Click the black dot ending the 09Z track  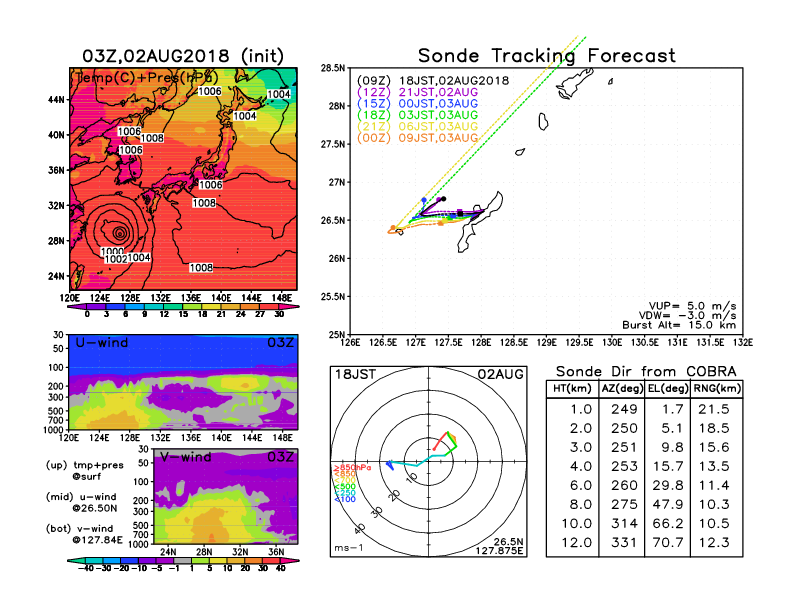443,199
